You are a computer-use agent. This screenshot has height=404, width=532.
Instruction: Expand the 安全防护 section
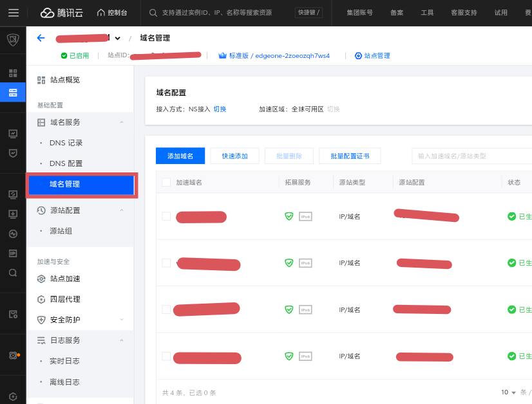click(122, 320)
